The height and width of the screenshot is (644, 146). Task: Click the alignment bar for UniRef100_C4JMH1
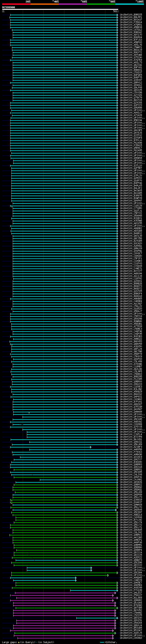79,480
